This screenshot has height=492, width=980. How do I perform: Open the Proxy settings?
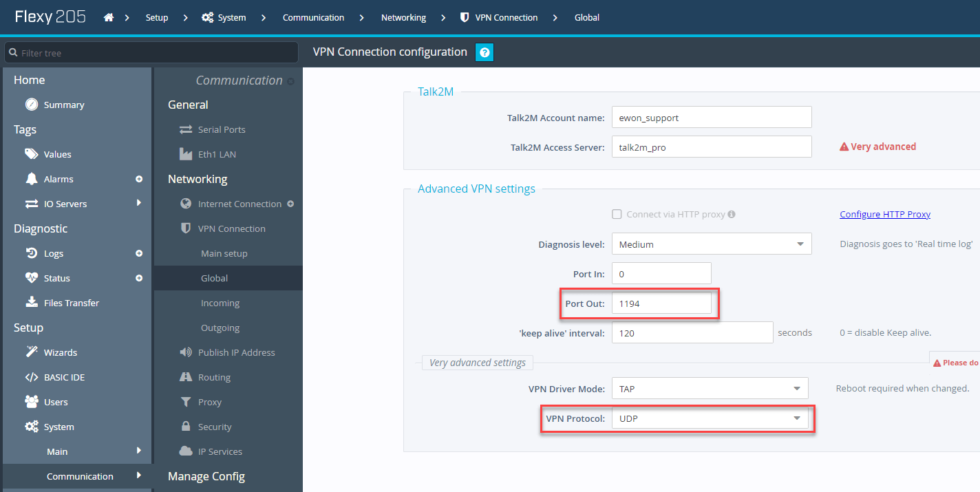[x=185, y=401]
